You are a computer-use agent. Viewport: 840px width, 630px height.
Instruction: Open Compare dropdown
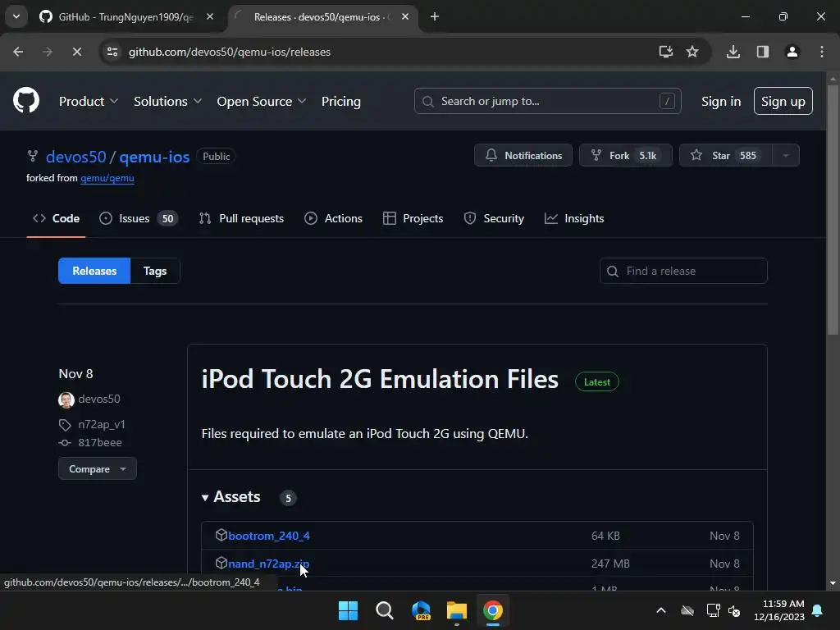[x=97, y=468]
